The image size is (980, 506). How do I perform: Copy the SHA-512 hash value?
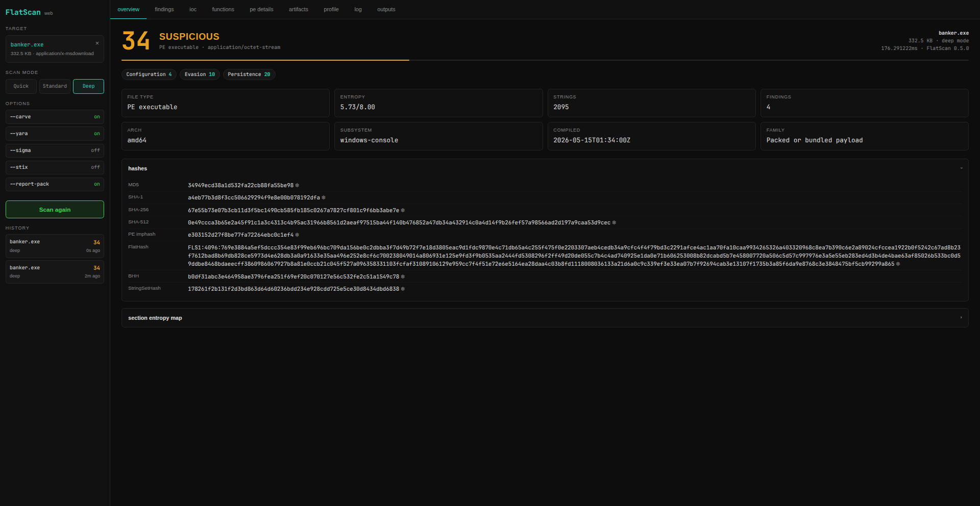point(614,222)
